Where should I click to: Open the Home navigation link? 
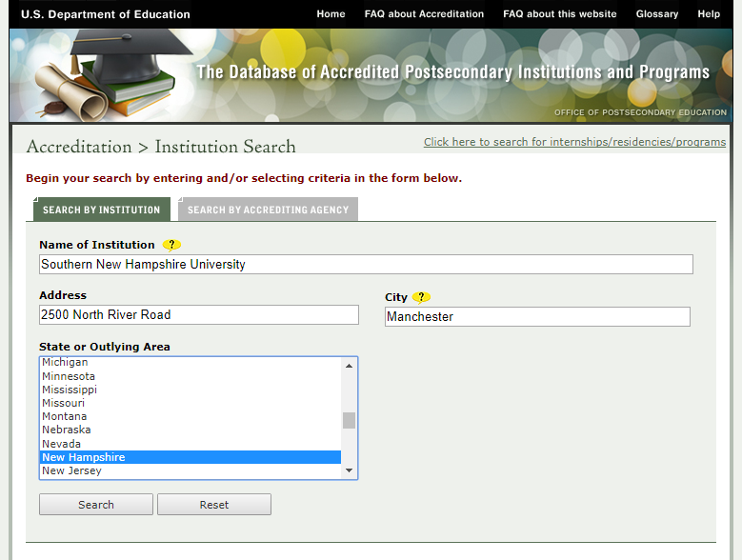tap(331, 14)
